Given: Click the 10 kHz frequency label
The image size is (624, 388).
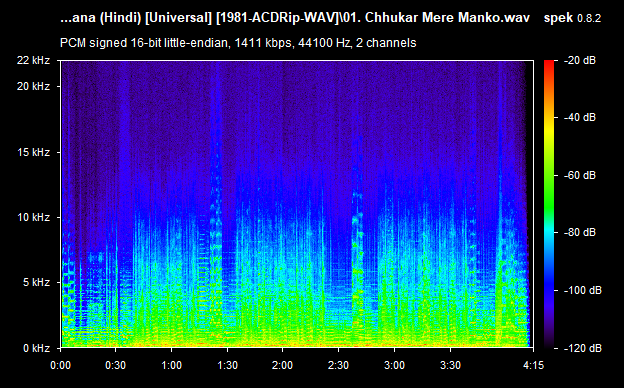Looking at the screenshot, I should pyautogui.click(x=33, y=217).
